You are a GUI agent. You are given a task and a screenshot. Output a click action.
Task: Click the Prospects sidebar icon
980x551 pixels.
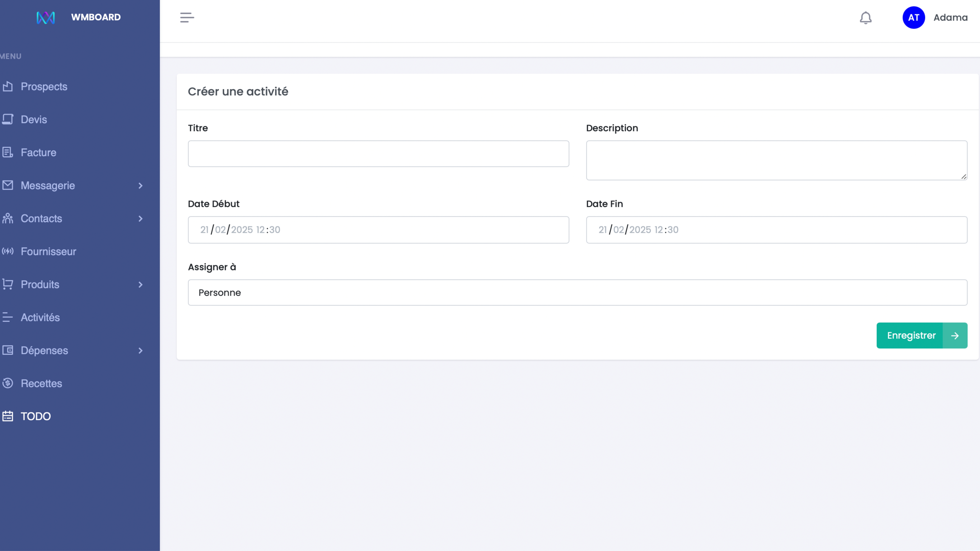pyautogui.click(x=8, y=87)
